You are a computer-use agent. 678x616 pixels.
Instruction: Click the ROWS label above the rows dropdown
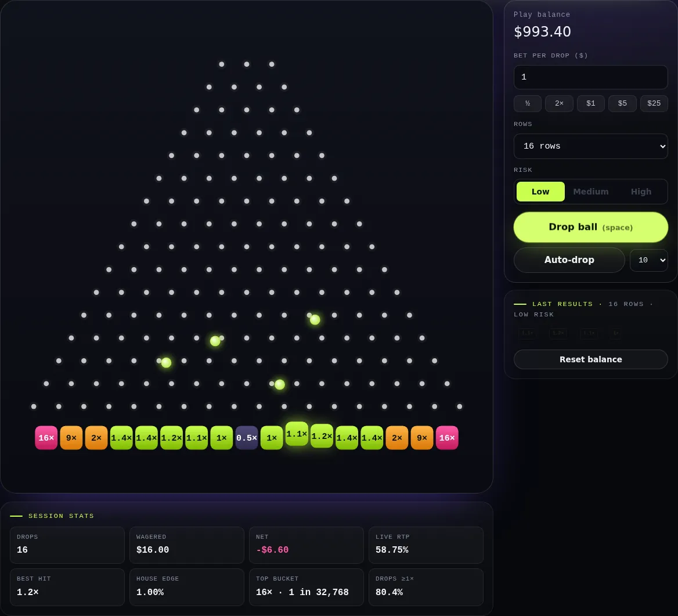coord(523,124)
